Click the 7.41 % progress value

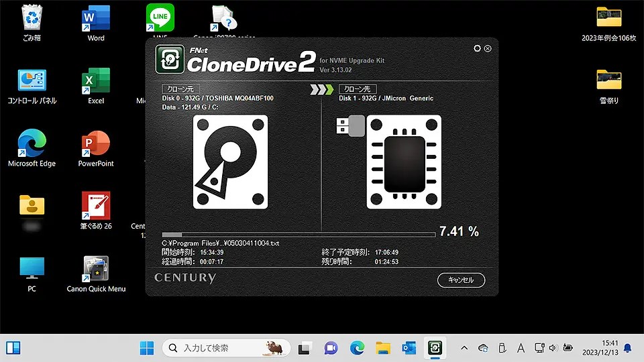[459, 231]
